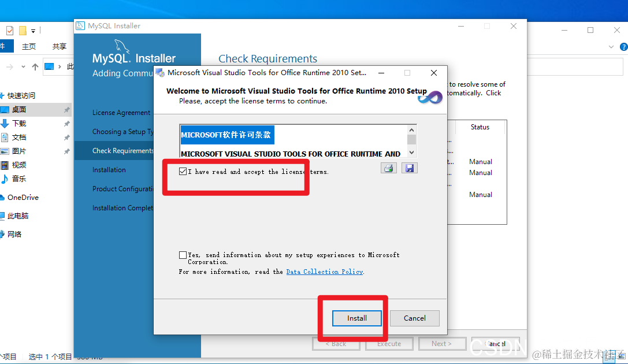Unpin 桌面 using its pin icon

pos(66,110)
